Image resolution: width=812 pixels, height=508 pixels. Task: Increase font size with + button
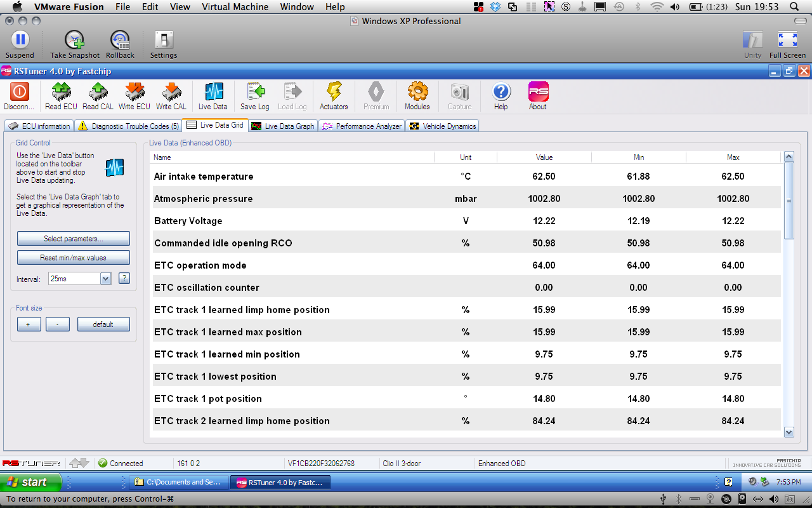(29, 324)
